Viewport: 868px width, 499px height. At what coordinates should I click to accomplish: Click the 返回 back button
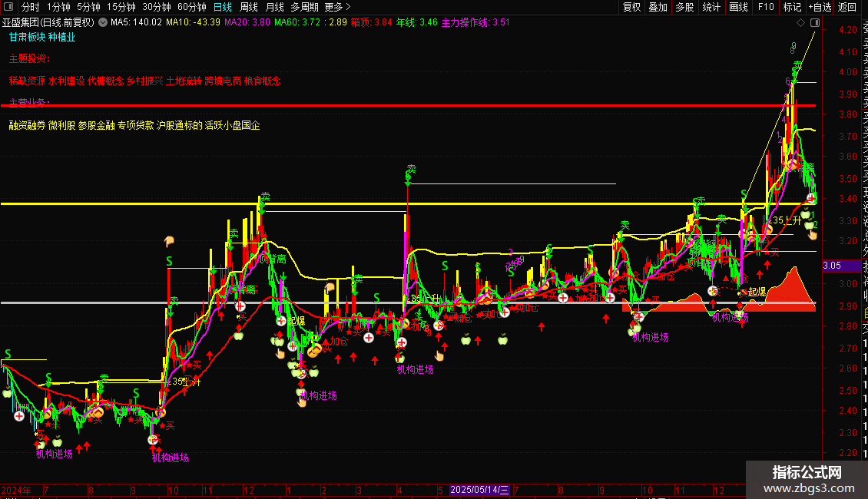pyautogui.click(x=847, y=7)
